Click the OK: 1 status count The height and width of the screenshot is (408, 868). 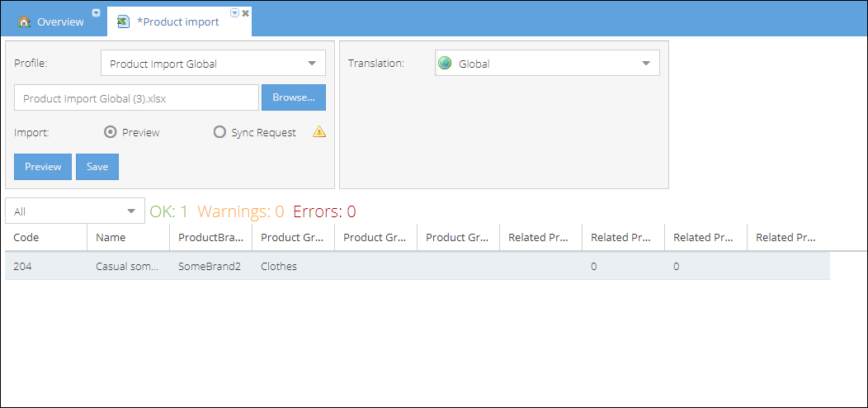(169, 211)
